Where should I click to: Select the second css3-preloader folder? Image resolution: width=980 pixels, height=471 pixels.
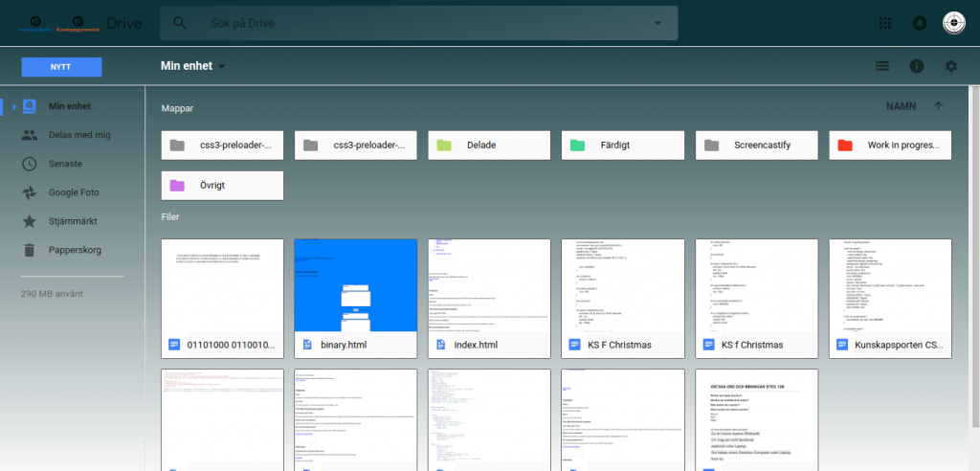pyautogui.click(x=356, y=146)
